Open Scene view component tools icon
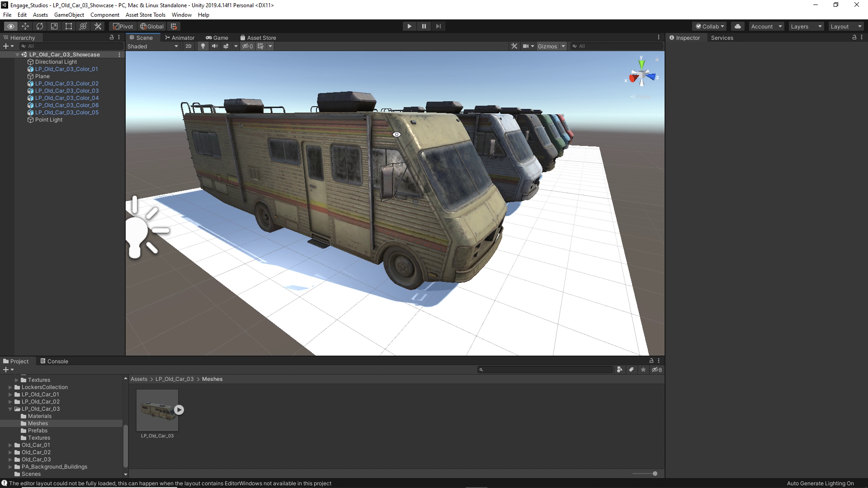The image size is (868, 488). [514, 46]
